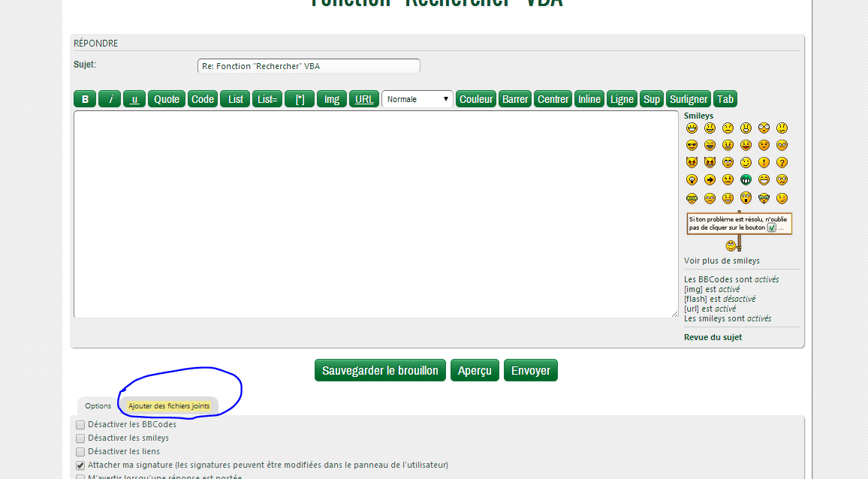Insert the cool sunglasses smiley
868x479 pixels.
point(692,145)
